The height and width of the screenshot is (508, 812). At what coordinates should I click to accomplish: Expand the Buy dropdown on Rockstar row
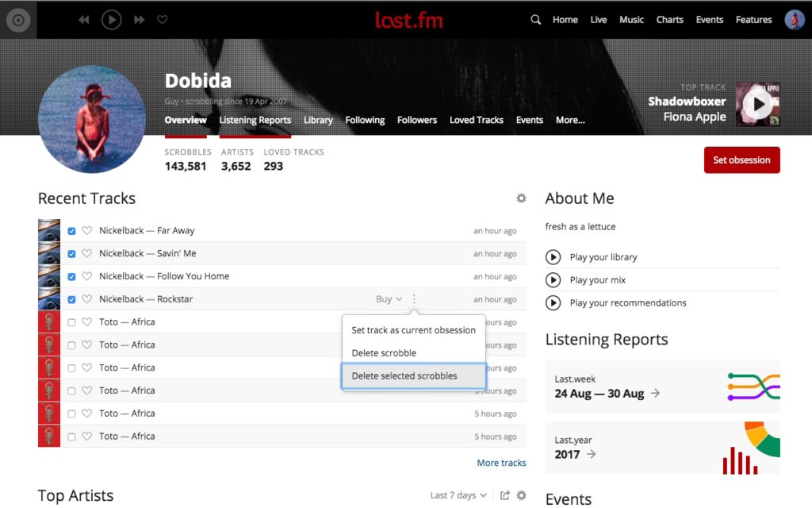coord(389,299)
